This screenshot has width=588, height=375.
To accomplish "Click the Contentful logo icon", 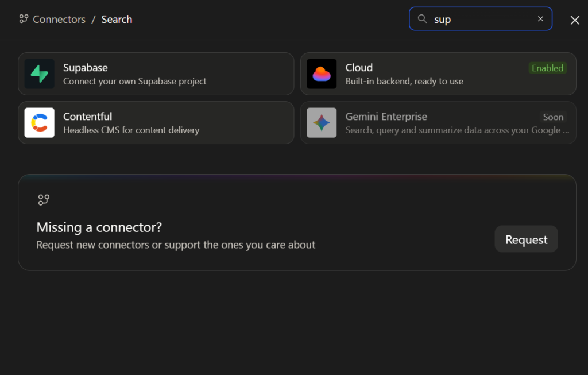I will click(x=40, y=123).
